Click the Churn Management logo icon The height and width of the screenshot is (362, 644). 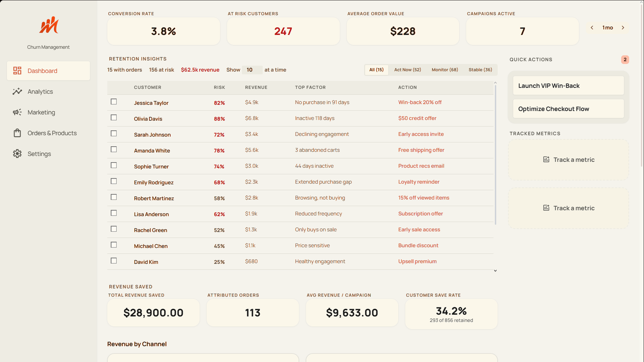click(x=49, y=25)
